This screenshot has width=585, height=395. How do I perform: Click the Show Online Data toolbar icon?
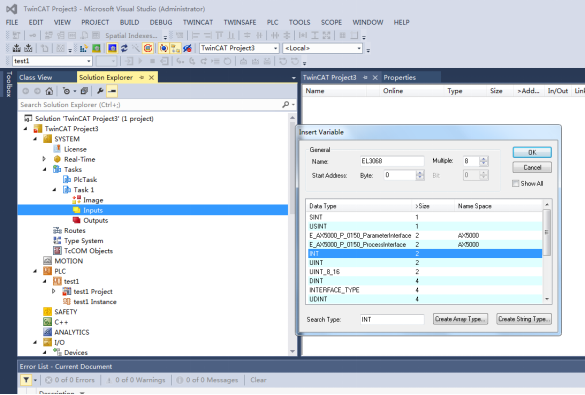pyautogui.click(x=163, y=48)
